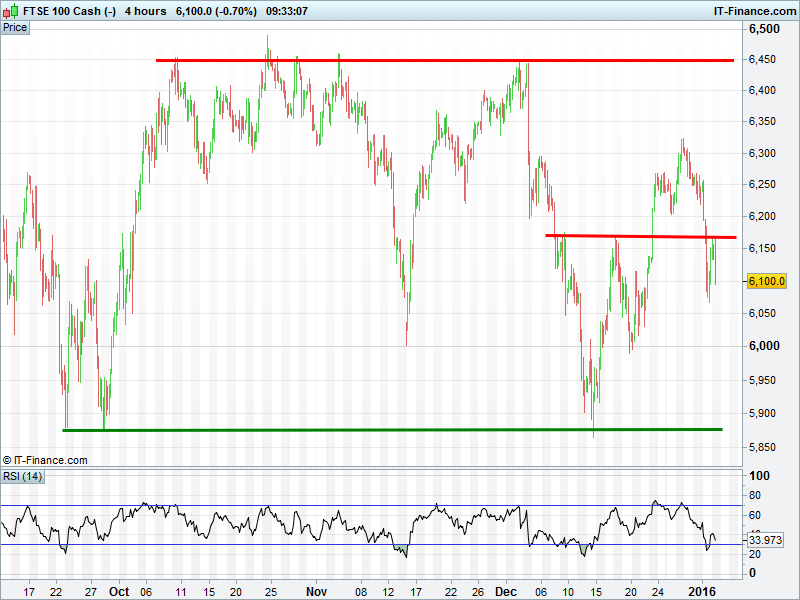Click the RSI value tag 33.973

coord(766,541)
